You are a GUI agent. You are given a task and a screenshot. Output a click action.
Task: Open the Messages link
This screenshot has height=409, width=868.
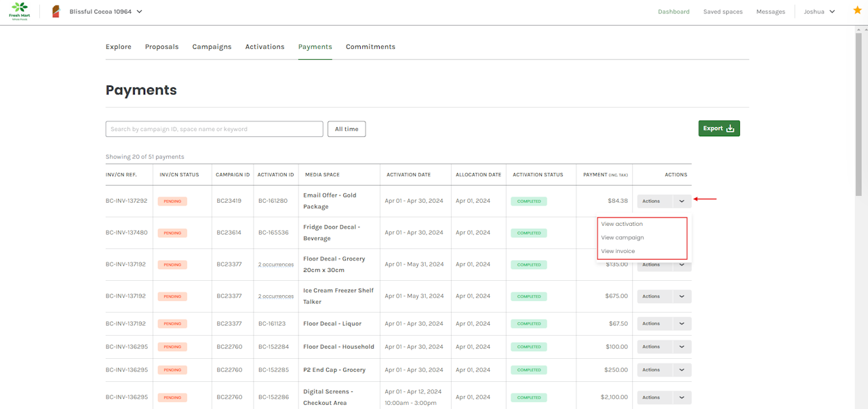tap(770, 12)
